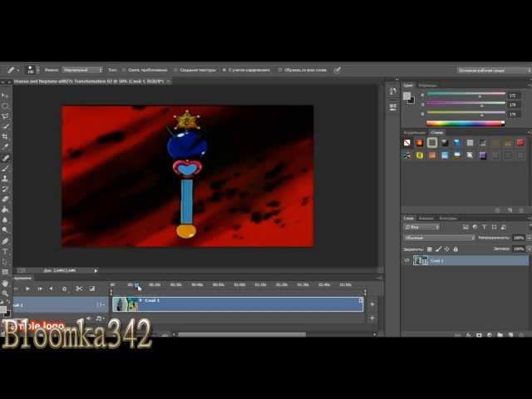The image size is (532, 399).
Task: Click the split-at-playhead scissors icon
Action: 79,288
